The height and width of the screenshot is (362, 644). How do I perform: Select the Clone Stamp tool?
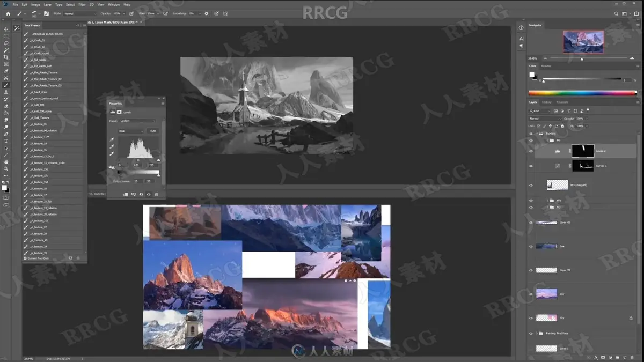pyautogui.click(x=6, y=92)
